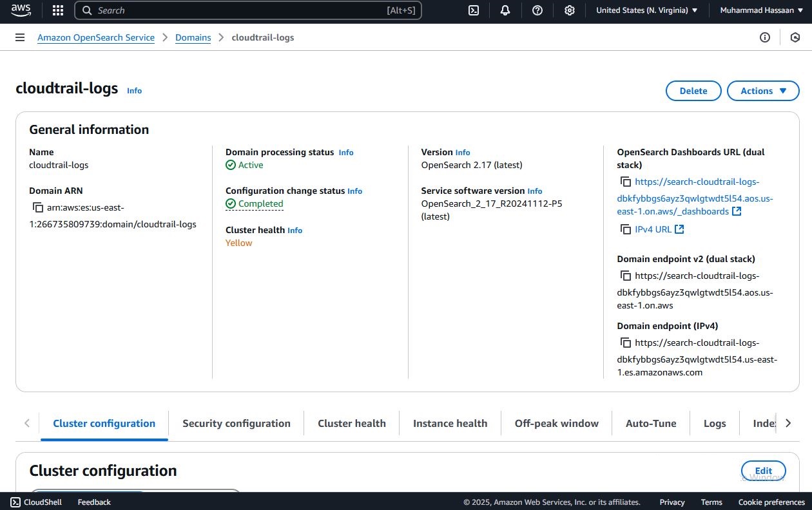The height and width of the screenshot is (510, 812).
Task: Switch to the Instance health tab
Action: point(450,423)
